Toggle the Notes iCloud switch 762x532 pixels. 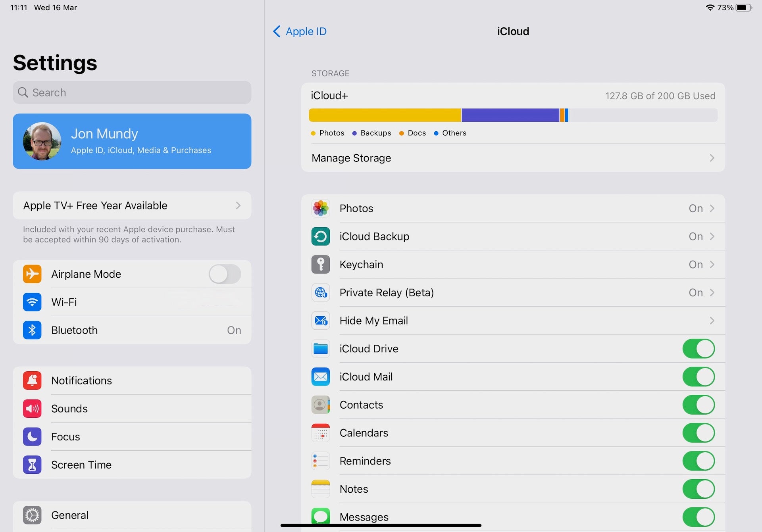point(699,489)
